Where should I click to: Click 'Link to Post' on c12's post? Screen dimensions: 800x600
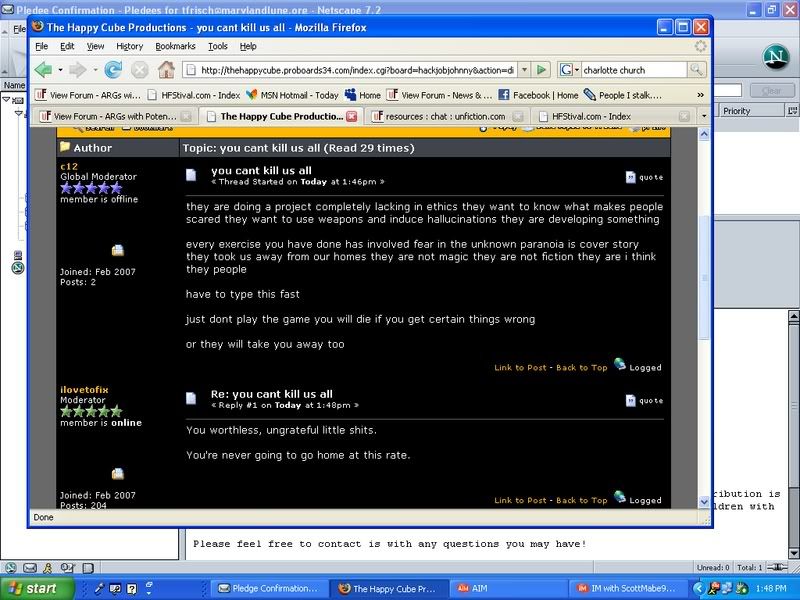[x=520, y=367]
